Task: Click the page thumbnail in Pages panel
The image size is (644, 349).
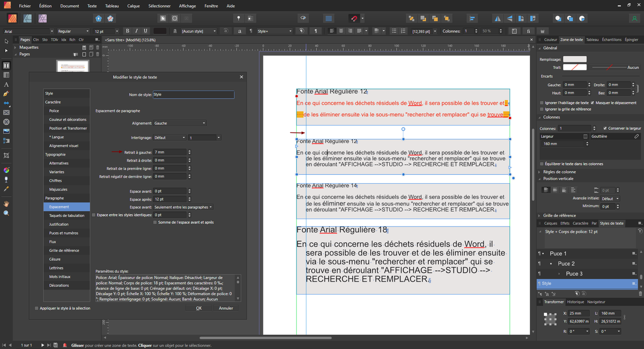Action: tap(73, 65)
